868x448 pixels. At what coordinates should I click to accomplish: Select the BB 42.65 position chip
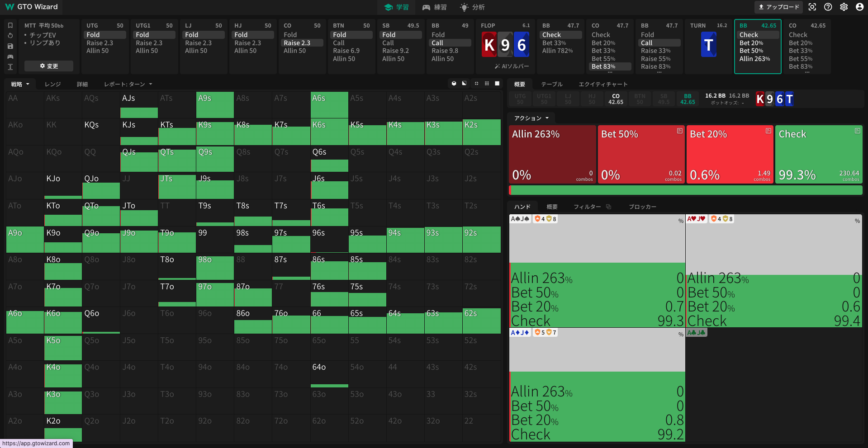pyautogui.click(x=688, y=99)
